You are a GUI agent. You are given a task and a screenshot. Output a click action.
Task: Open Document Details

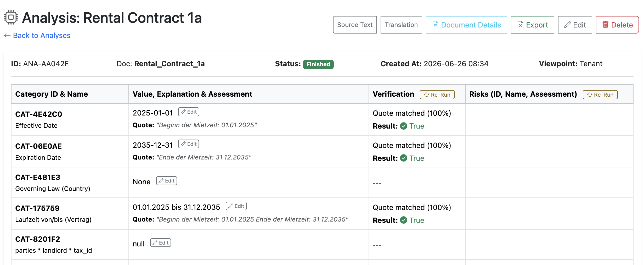pos(466,25)
